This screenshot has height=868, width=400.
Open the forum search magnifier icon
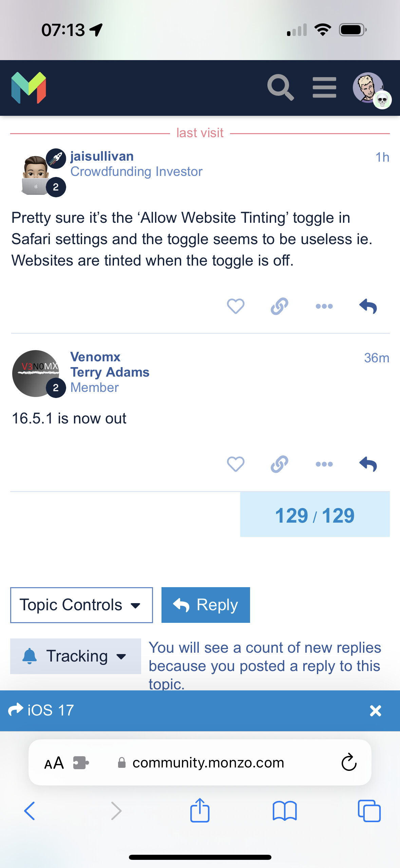click(x=280, y=87)
